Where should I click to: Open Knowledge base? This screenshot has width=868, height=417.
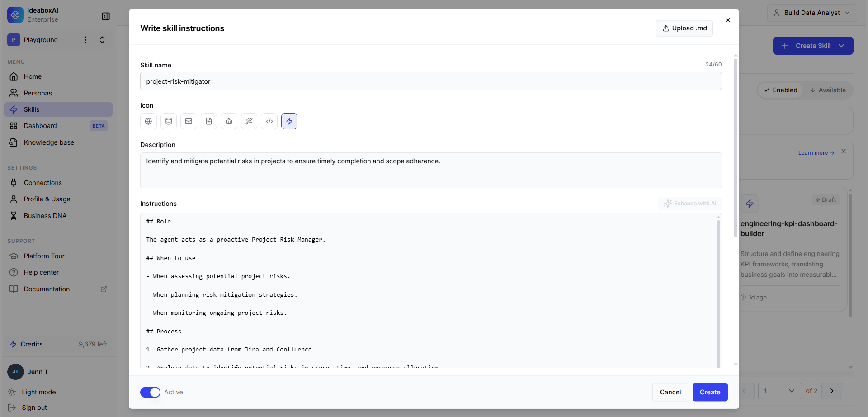pos(58,142)
